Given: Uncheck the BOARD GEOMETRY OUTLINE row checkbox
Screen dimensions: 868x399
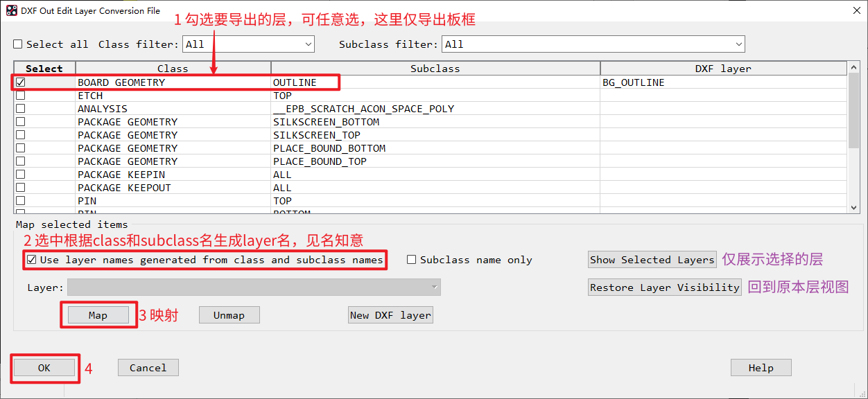Looking at the screenshot, I should point(21,82).
